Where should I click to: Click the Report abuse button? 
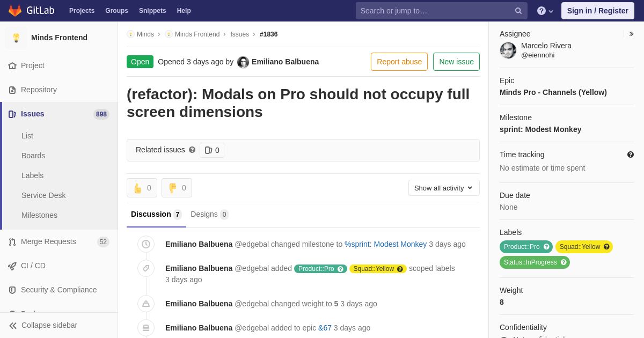[399, 62]
